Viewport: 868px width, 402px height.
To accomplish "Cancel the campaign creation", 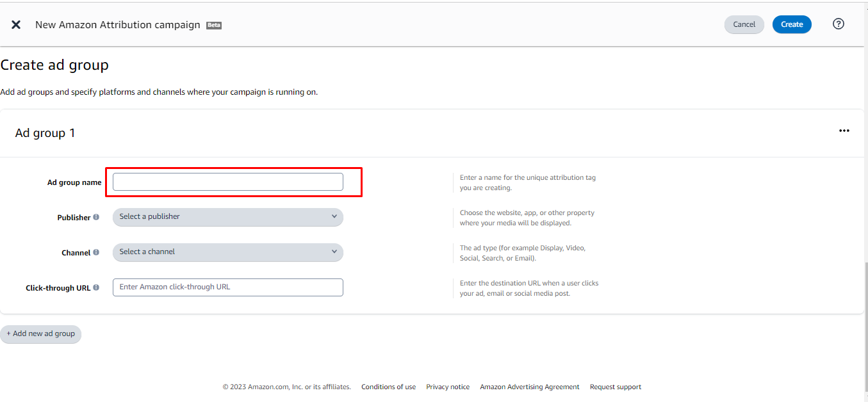I will click(744, 24).
